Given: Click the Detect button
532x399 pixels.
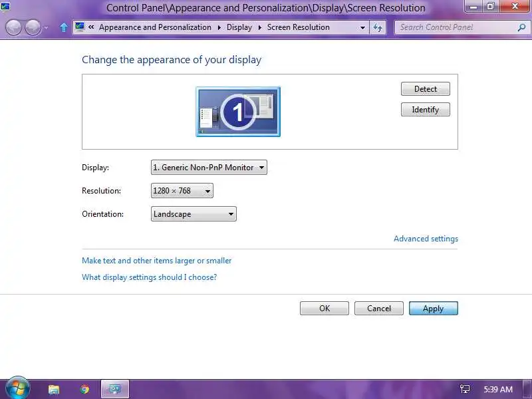Looking at the screenshot, I should [x=426, y=89].
